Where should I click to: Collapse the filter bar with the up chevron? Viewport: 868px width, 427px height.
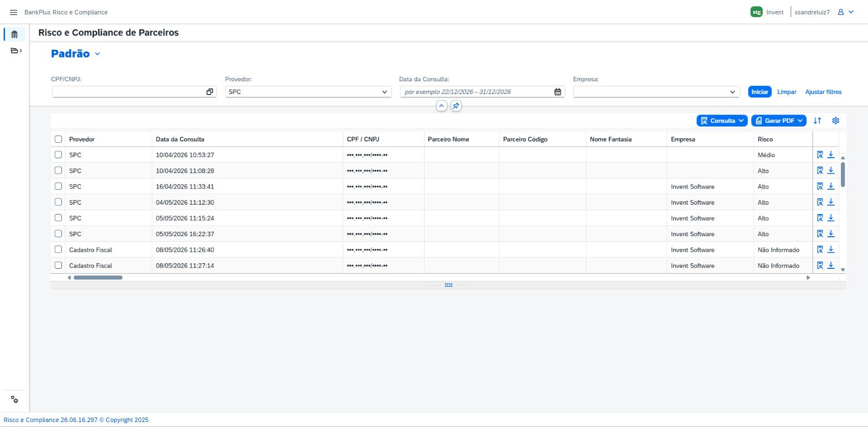coord(441,106)
